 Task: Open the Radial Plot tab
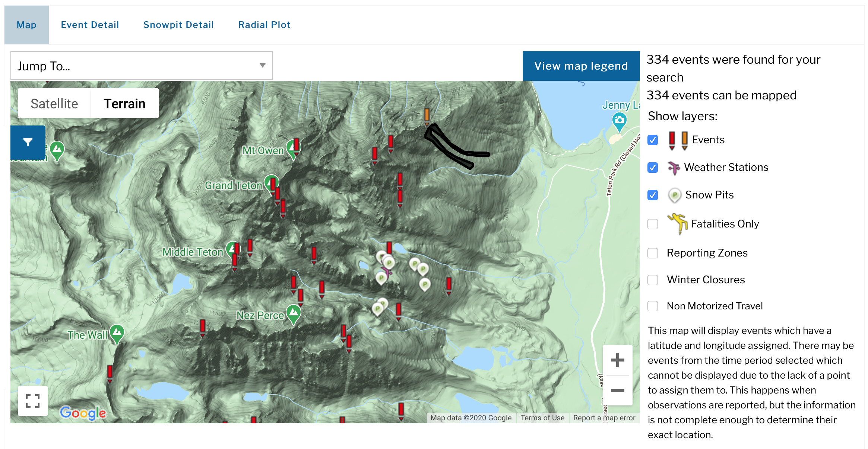264,25
